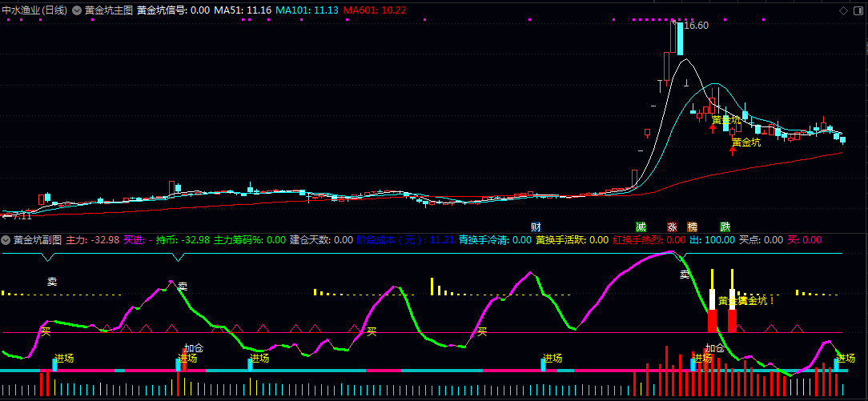Select the MA101: 11.13 readout
868x401 pixels.
pos(307,10)
